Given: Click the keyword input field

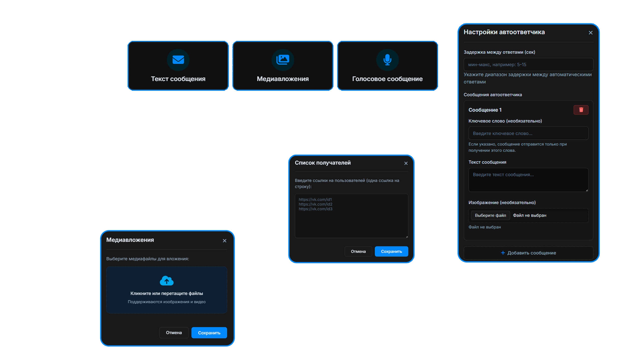Looking at the screenshot, I should pyautogui.click(x=528, y=133).
